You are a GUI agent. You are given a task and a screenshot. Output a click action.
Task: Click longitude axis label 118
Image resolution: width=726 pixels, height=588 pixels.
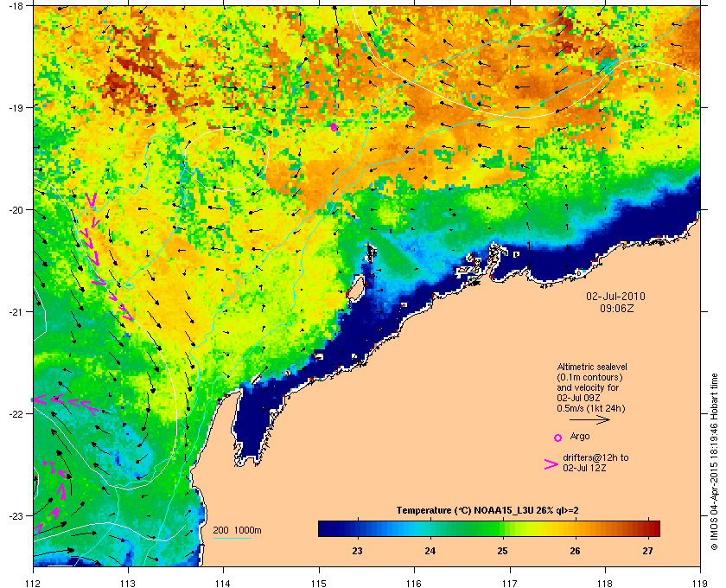point(605,583)
